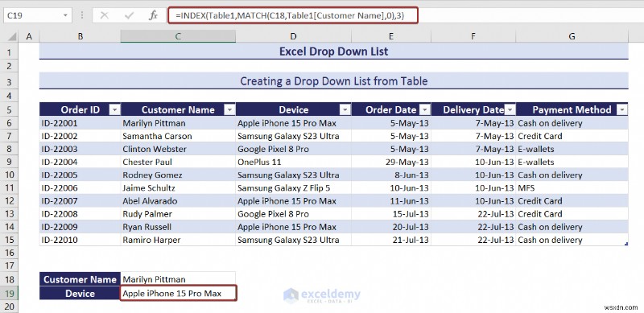Select Ryan Russell cell
Viewport: 644px width, 313px height.
(x=178, y=227)
